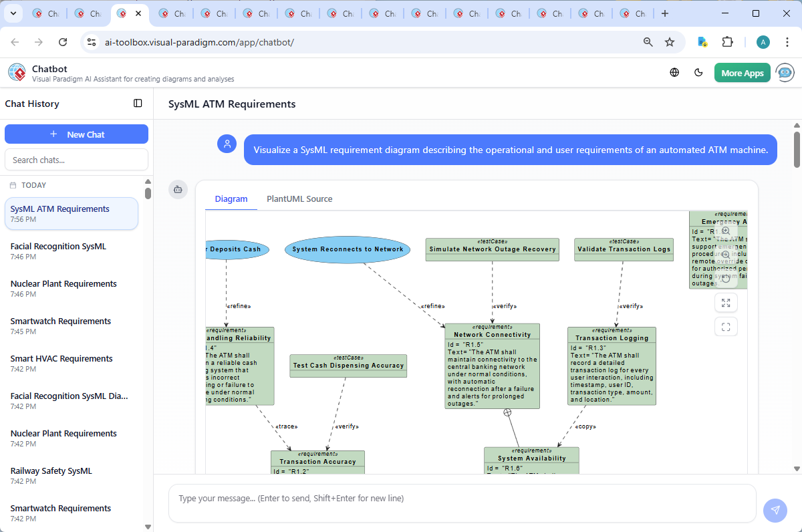Bookmark this page with star icon
Viewport: 802px width, 532px height.
pyautogui.click(x=670, y=42)
